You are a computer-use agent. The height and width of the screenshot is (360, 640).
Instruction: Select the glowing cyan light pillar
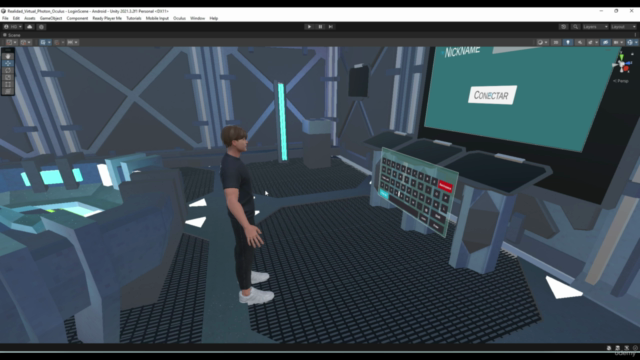282,122
